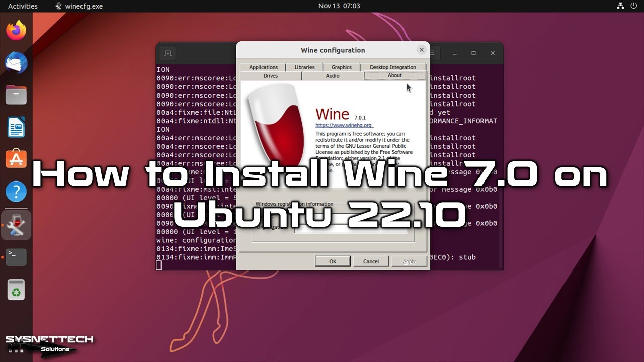Click the Cancel button
This screenshot has height=362, width=644.
(x=371, y=261)
